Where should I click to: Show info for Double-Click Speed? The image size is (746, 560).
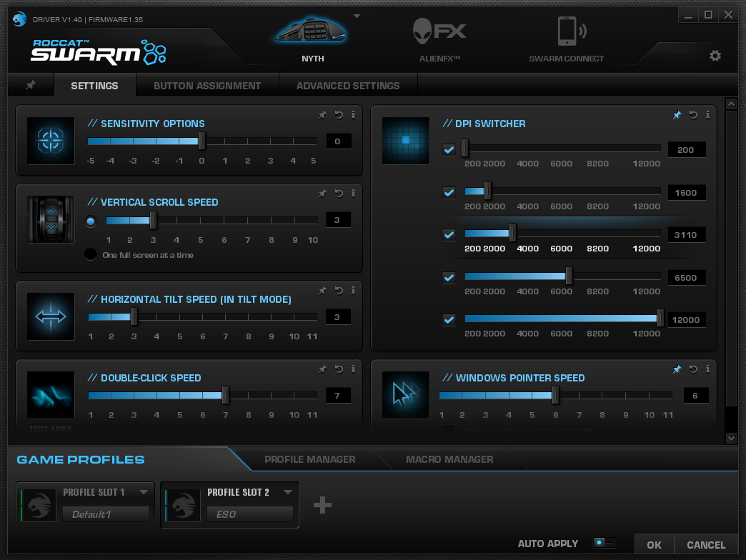coord(353,369)
